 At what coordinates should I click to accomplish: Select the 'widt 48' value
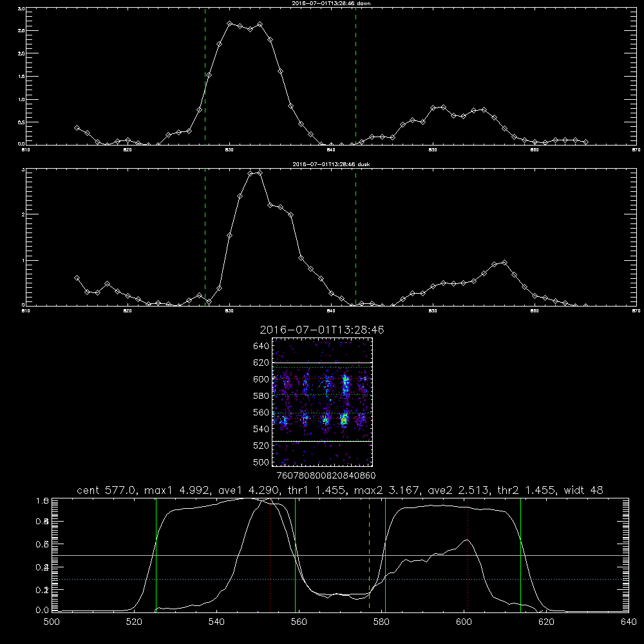coord(583,490)
